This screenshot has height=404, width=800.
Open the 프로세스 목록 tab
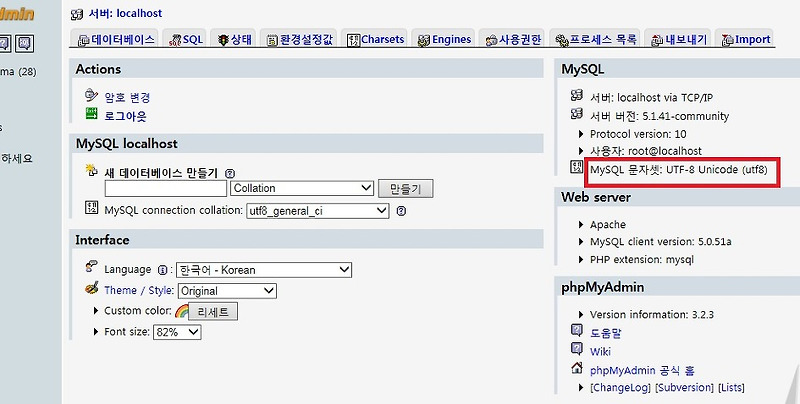coord(596,39)
